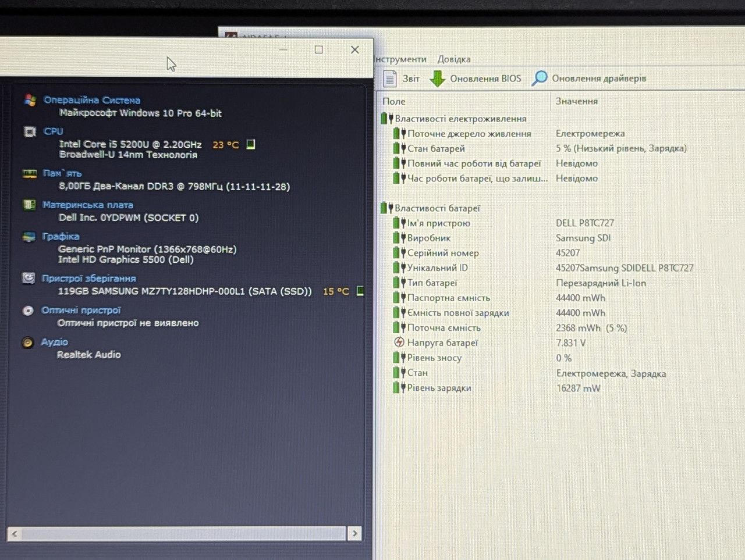This screenshot has width=745, height=560.
Task: Click the Operating System Windows icon
Action: [x=30, y=100]
